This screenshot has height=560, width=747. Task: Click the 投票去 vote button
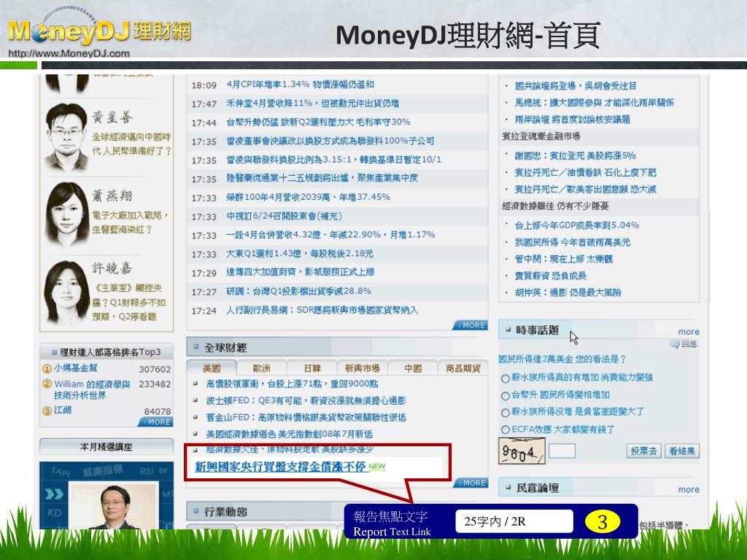[643, 451]
